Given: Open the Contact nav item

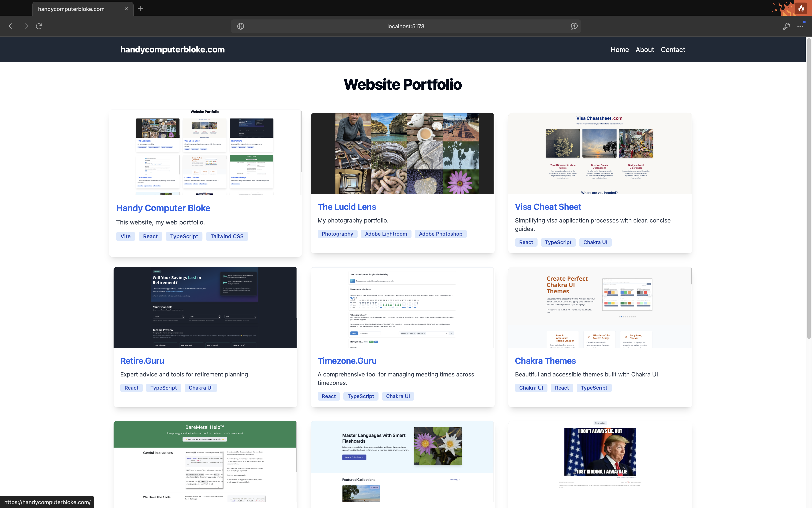Looking at the screenshot, I should pos(673,50).
